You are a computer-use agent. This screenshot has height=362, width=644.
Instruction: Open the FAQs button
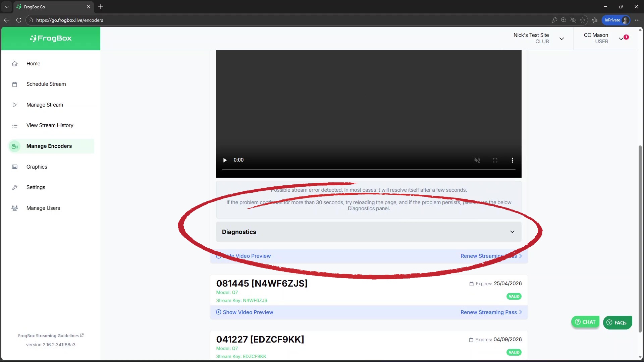tap(617, 323)
